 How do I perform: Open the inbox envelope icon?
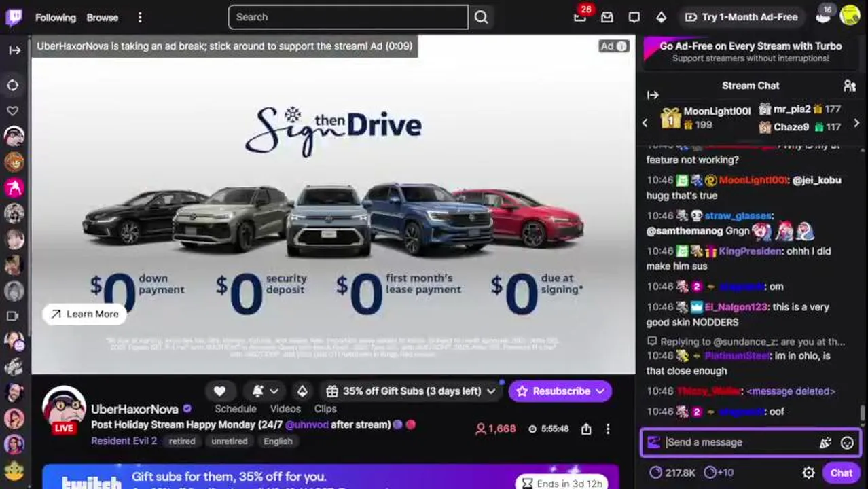[x=607, y=17]
